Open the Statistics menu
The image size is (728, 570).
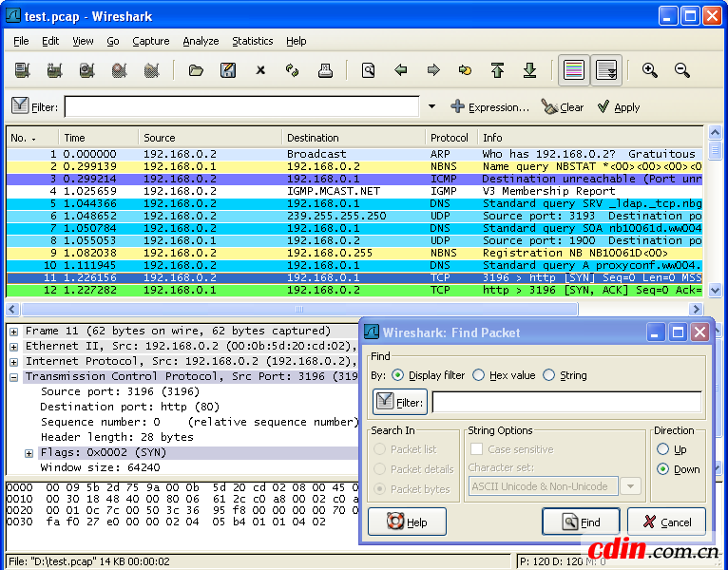(253, 41)
